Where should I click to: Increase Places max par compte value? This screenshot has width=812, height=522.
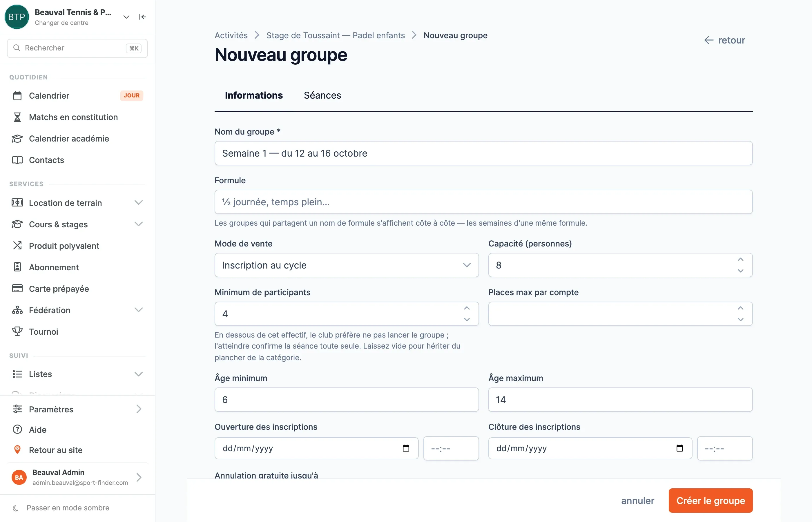click(740, 308)
